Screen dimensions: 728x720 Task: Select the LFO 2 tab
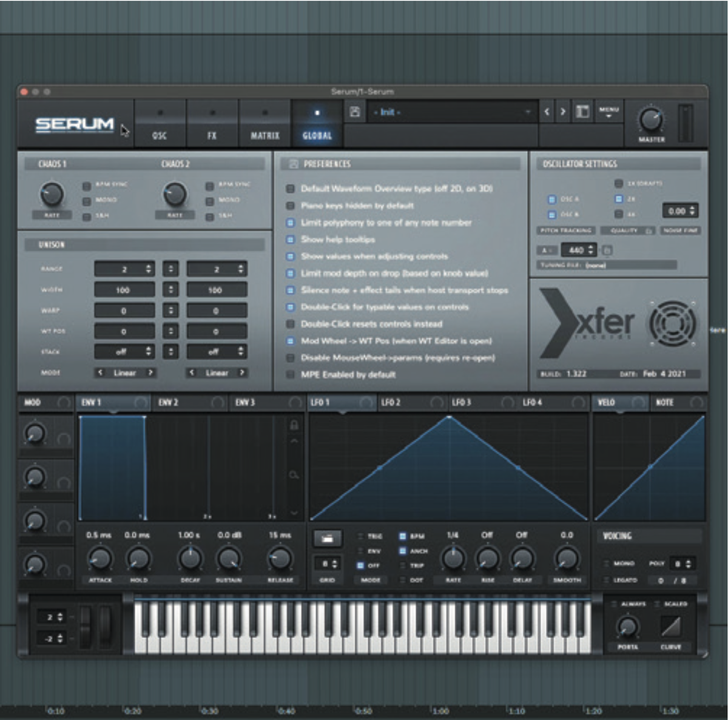click(x=413, y=402)
